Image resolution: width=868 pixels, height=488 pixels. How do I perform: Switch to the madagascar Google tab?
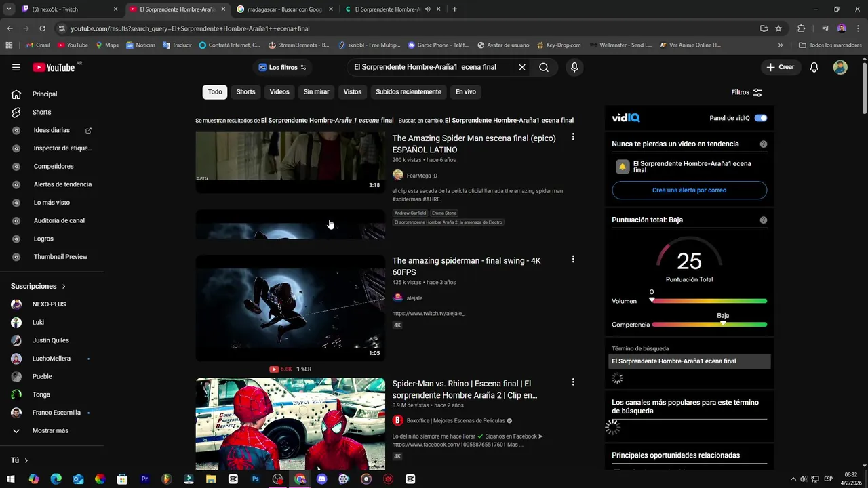(285, 9)
